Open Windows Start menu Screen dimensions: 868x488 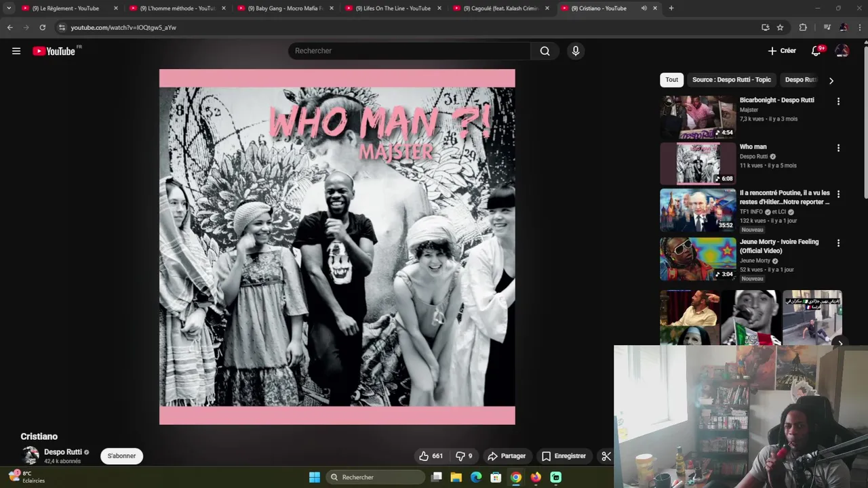(315, 477)
